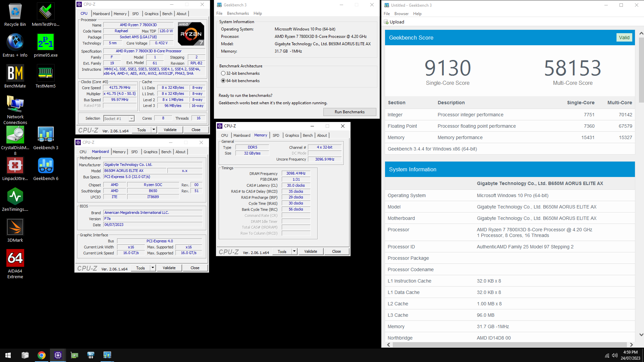Open MemTestPro desktop icon

point(46,15)
